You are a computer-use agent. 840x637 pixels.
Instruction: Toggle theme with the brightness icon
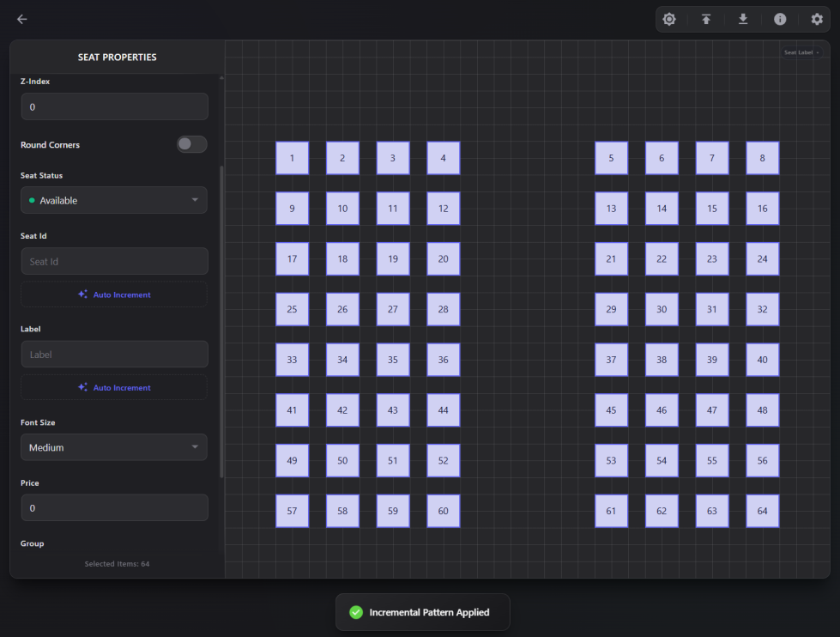click(x=669, y=19)
